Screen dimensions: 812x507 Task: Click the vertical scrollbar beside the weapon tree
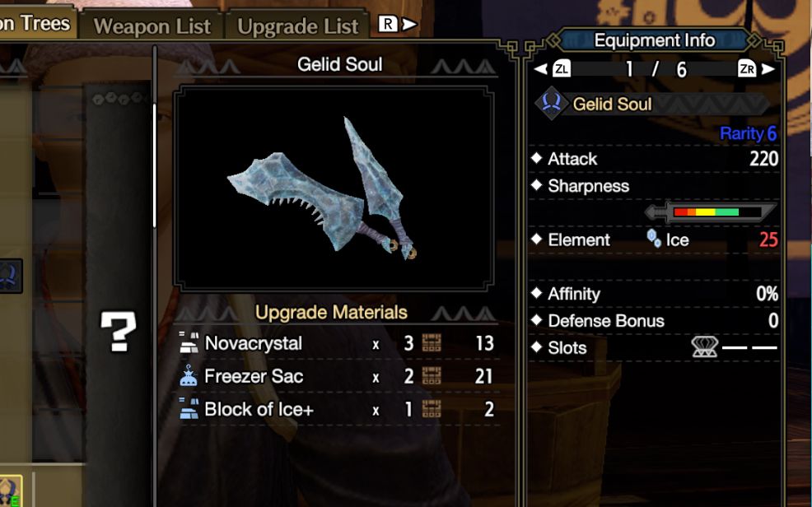coord(154,165)
